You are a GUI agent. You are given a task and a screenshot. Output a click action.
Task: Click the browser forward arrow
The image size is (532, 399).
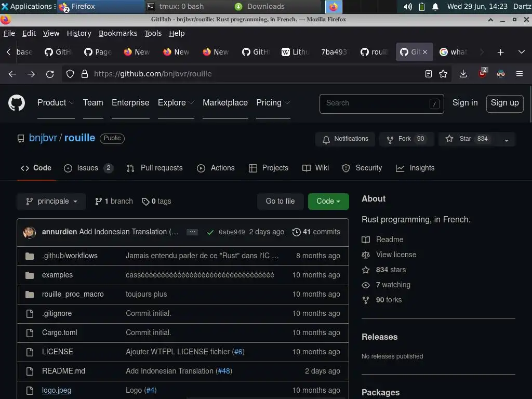pyautogui.click(x=31, y=74)
